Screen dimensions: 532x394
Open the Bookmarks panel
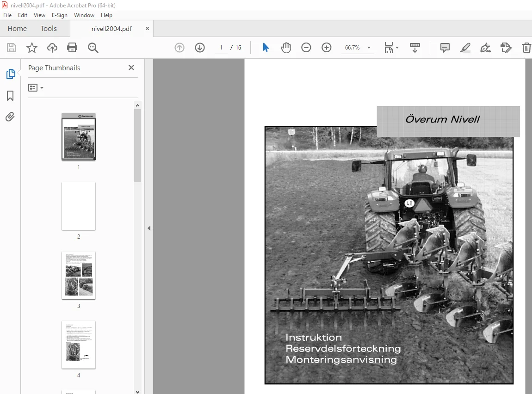click(x=10, y=96)
